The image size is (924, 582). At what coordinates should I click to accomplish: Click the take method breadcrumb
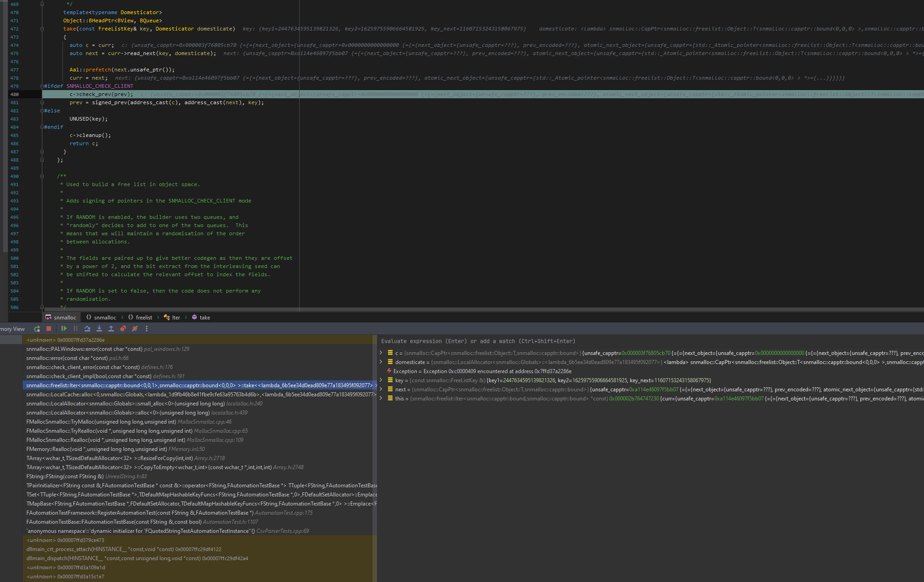coord(201,318)
